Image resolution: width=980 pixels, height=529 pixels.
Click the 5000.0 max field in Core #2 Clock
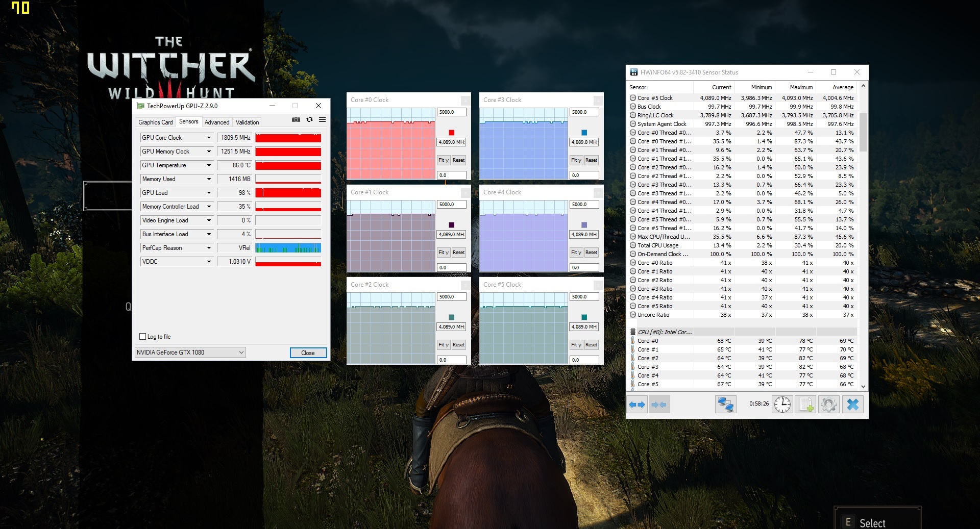click(452, 297)
